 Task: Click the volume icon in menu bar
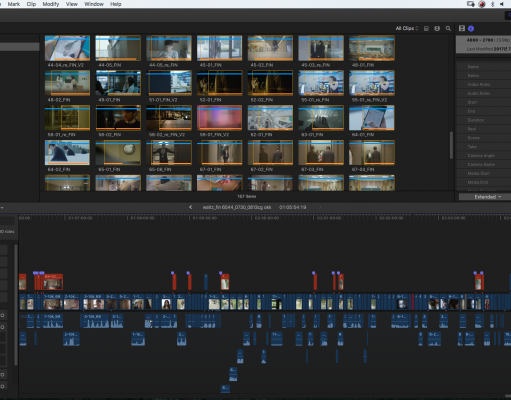[502, 4]
